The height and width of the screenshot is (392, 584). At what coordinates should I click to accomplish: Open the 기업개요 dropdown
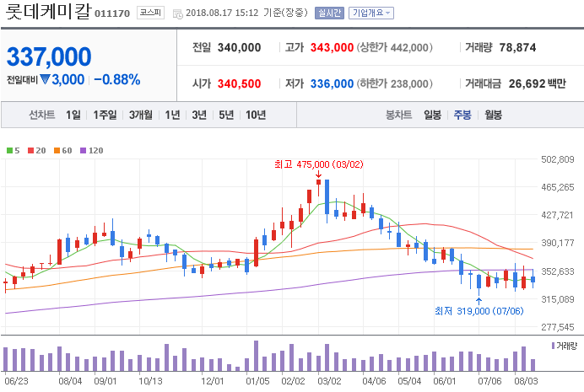pyautogui.click(x=371, y=13)
